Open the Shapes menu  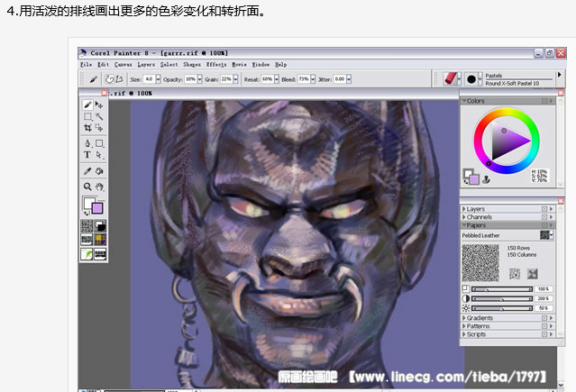coord(192,64)
